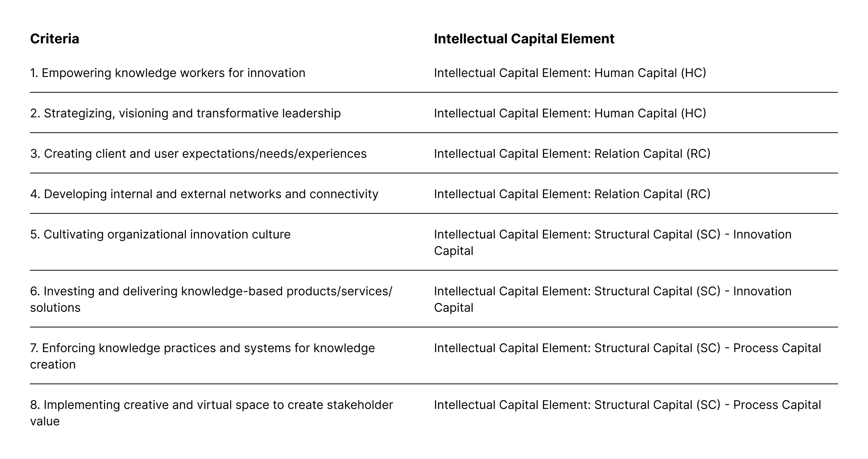Click the divider line above criterion 8 row

[434, 384]
